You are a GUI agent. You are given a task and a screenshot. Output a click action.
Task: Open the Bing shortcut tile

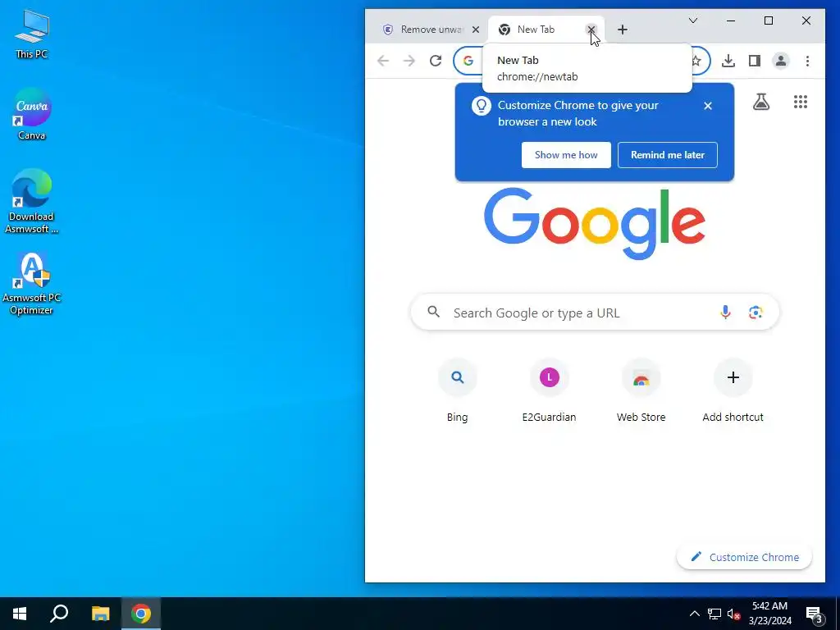click(457, 391)
